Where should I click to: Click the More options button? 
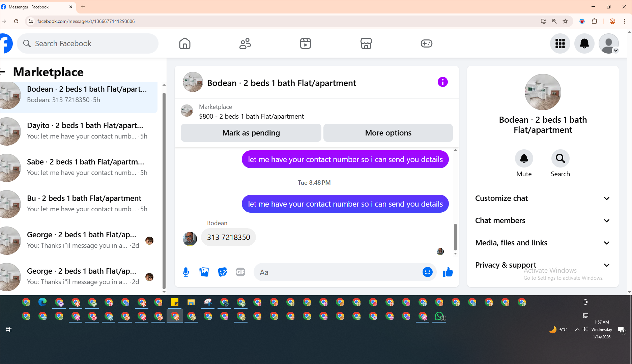(x=388, y=133)
